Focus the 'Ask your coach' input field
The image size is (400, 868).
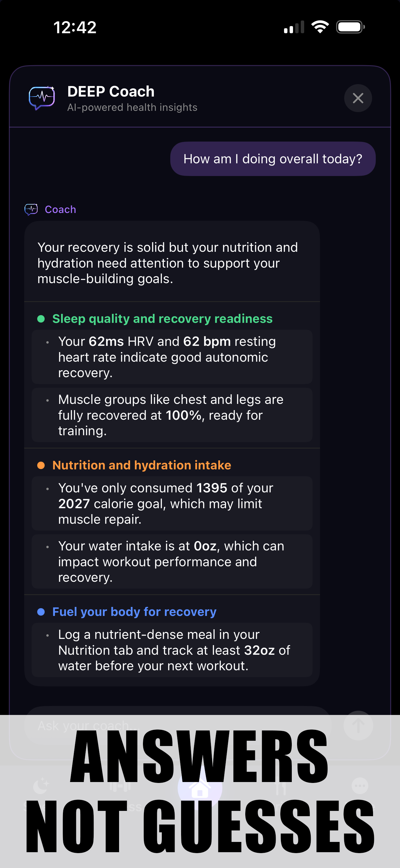point(178,725)
